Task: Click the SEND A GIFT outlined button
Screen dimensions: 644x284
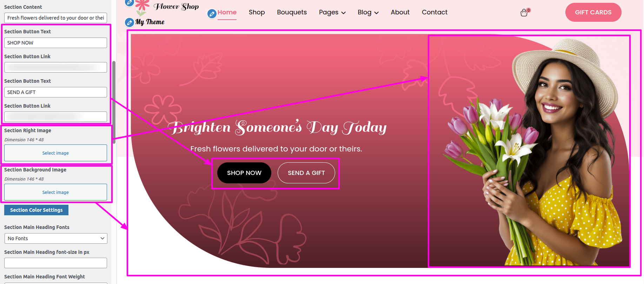Action: (x=306, y=173)
